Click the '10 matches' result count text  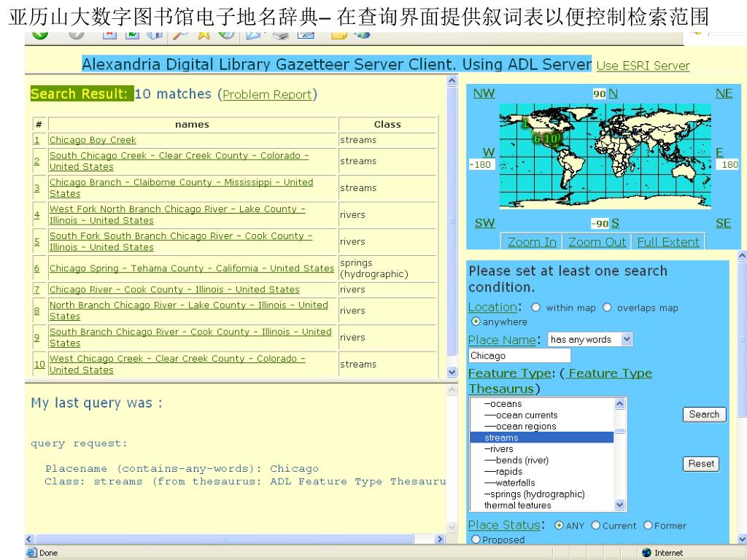[173, 94]
